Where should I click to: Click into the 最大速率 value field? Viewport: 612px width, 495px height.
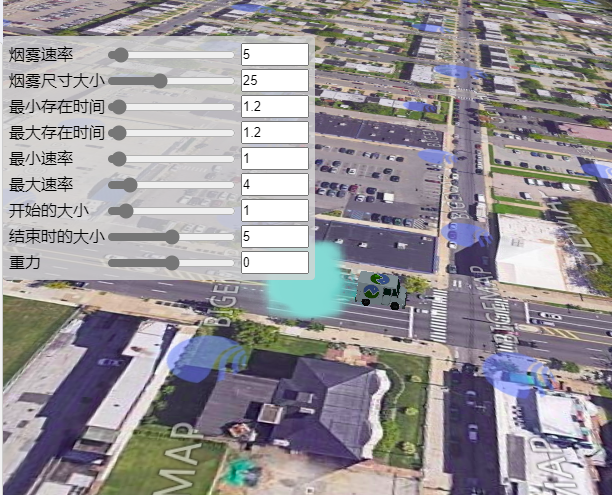click(274, 184)
